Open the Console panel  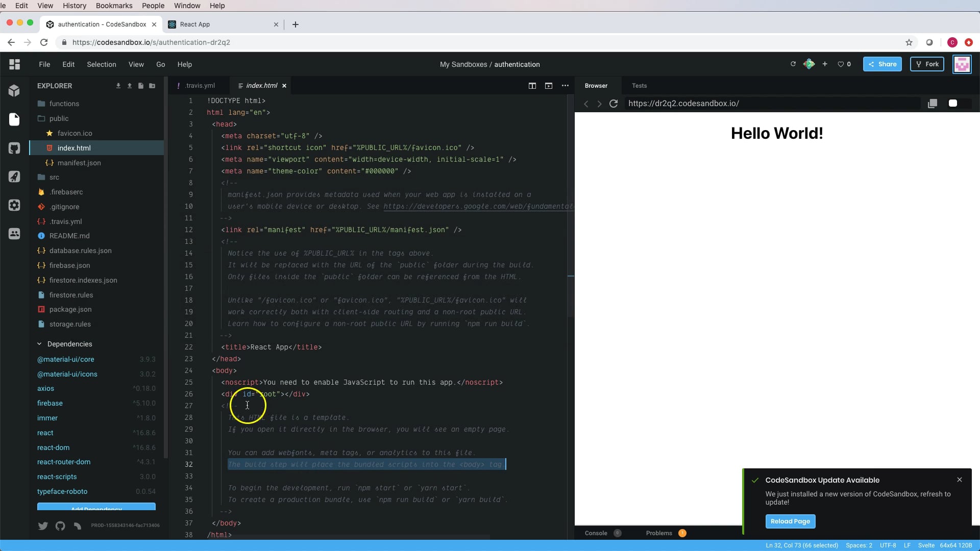pyautogui.click(x=603, y=533)
